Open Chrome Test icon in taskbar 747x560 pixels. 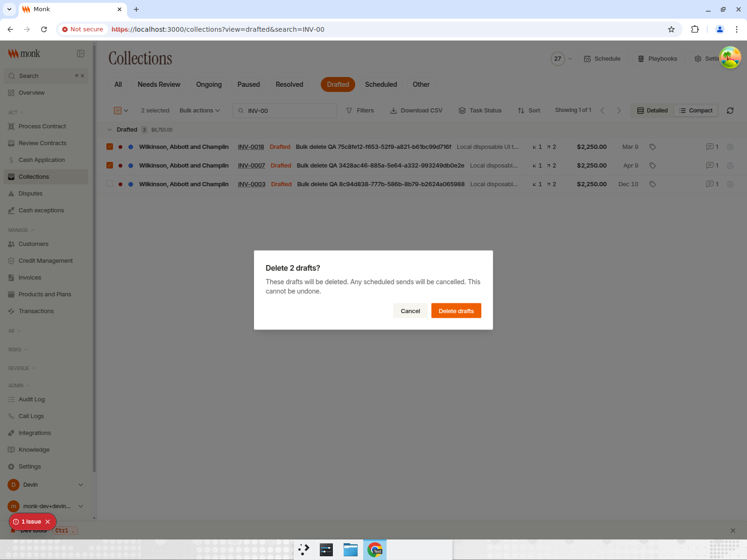(375, 550)
